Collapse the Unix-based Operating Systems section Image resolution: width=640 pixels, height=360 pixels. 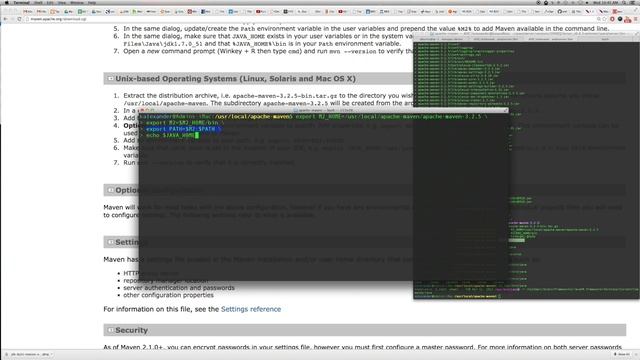[x=110, y=78]
